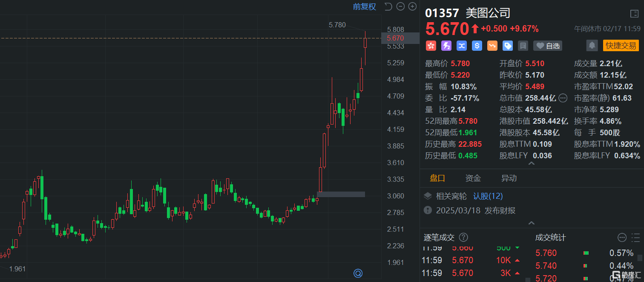Click the 5.780 high price annotation
Screen dimensions: 644x282
pos(337,25)
